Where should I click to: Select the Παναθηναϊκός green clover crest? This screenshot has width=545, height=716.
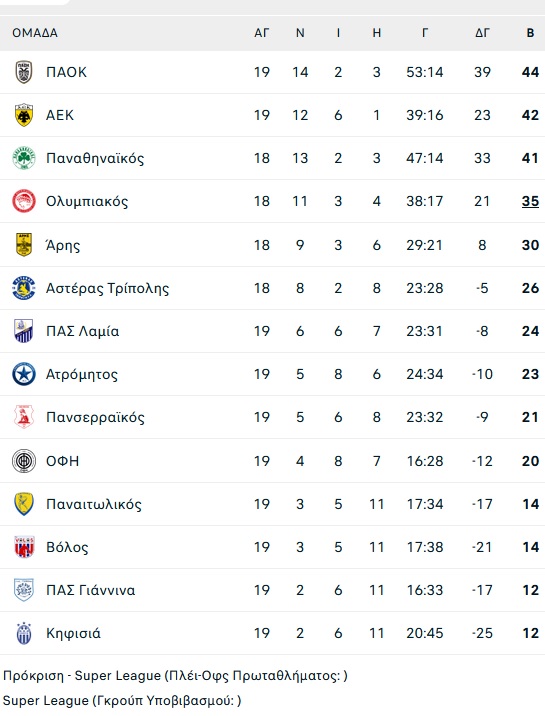click(x=24, y=158)
